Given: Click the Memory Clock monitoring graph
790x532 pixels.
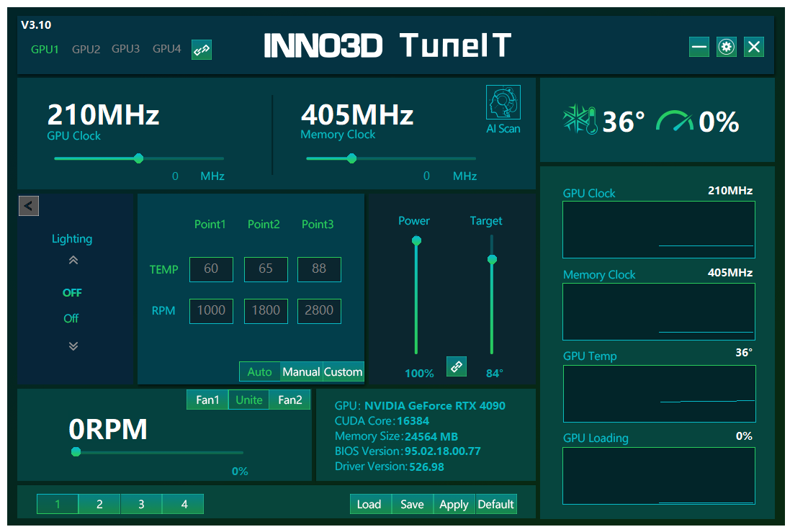Looking at the screenshot, I should (x=658, y=312).
